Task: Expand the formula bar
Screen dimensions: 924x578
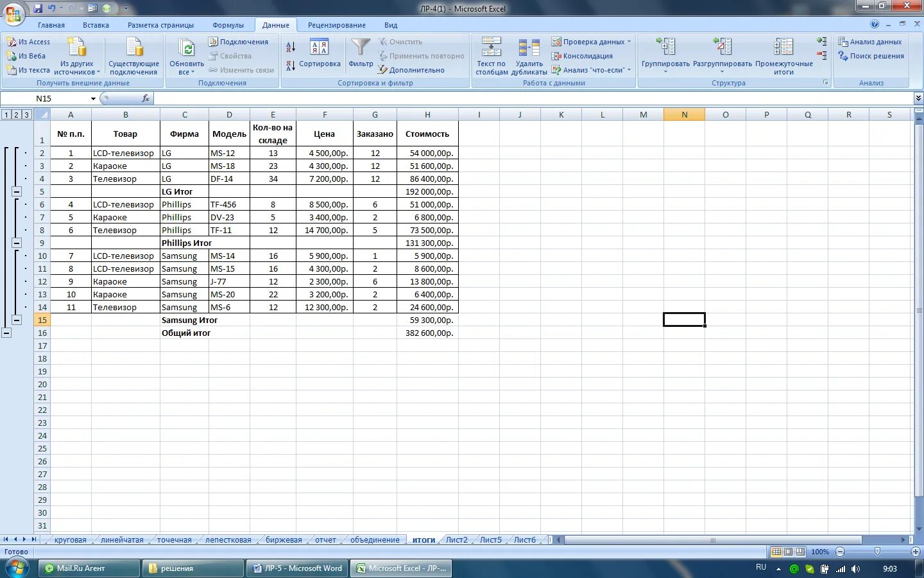Action: coord(918,98)
